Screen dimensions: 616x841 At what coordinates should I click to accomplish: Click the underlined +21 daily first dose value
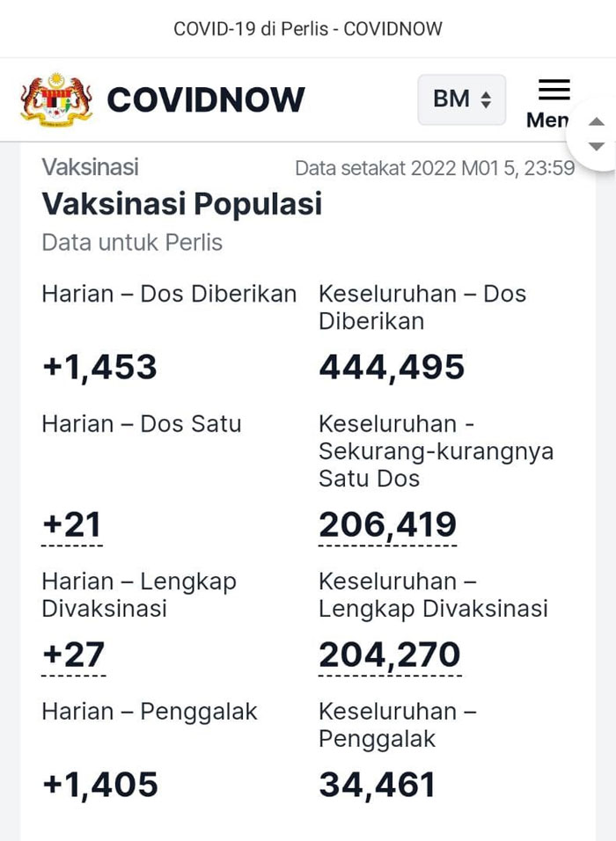tap(72, 524)
